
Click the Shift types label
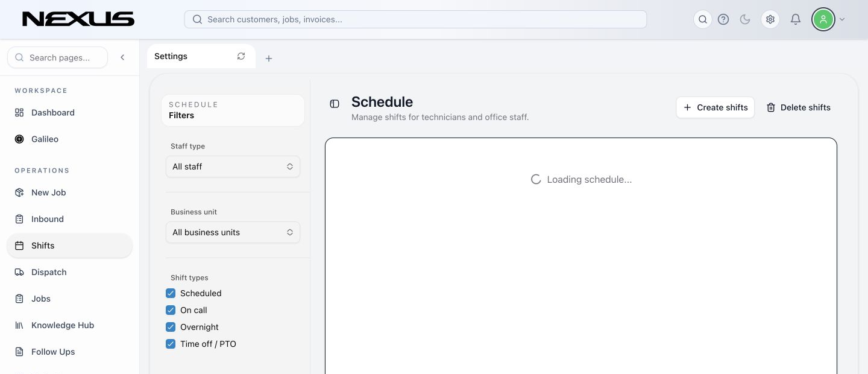click(189, 277)
